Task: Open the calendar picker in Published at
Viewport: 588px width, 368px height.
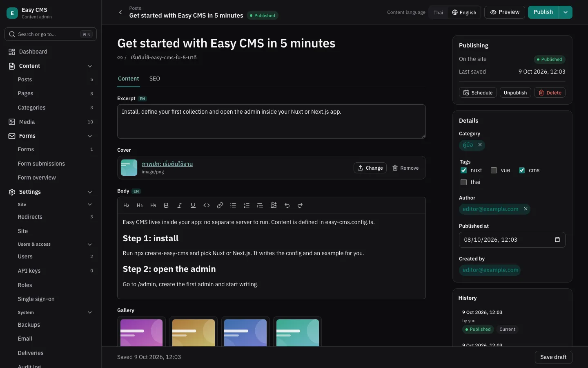Action: [x=557, y=240]
